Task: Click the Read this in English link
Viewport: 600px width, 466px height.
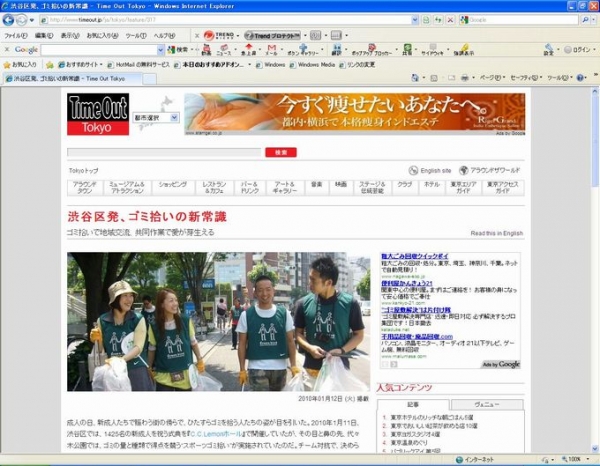Action: 497,233
